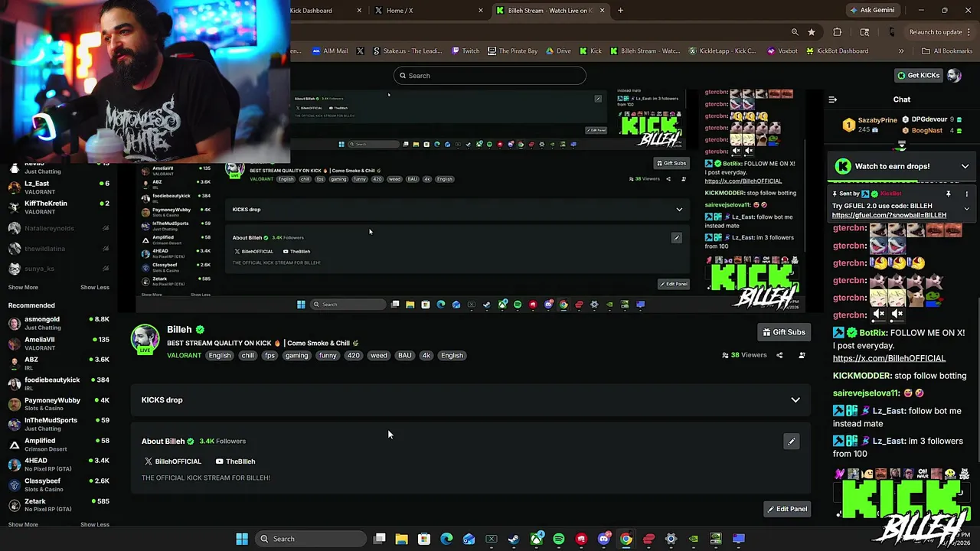This screenshot has height=551, width=980.
Task: Expand the pinned KickBot message chevron
Action: (966, 209)
